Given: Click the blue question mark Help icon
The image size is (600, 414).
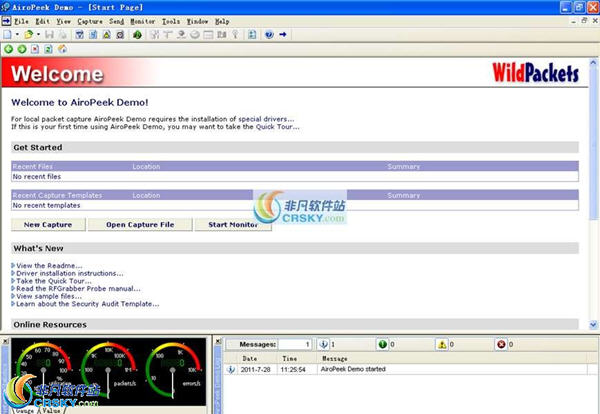Looking at the screenshot, I should pyautogui.click(x=269, y=35).
